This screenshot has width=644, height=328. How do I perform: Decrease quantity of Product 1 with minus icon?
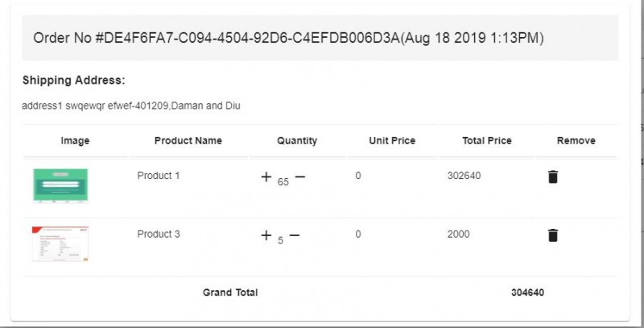300,176
